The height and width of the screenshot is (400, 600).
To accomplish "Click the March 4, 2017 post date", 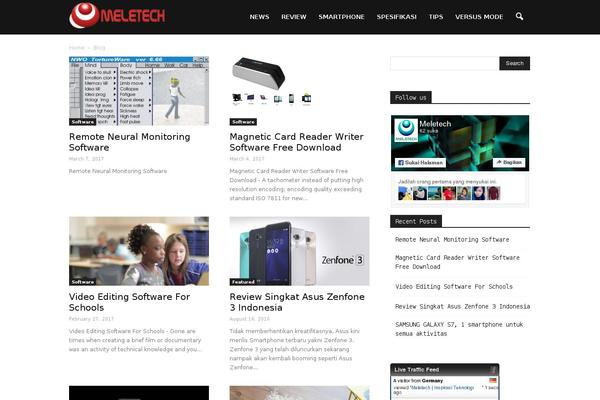I will (x=247, y=158).
